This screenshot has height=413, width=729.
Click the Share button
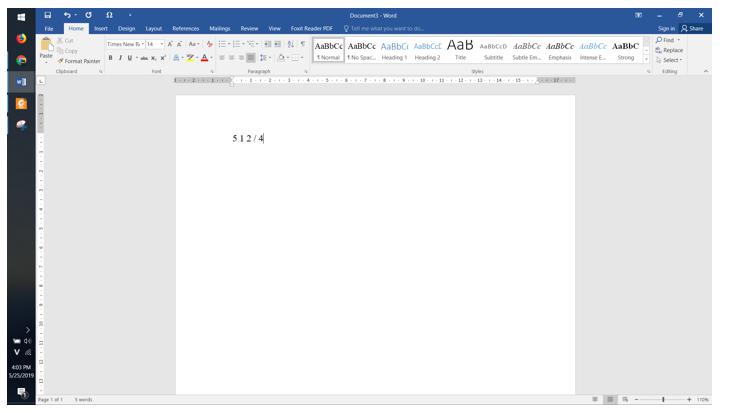[692, 29]
